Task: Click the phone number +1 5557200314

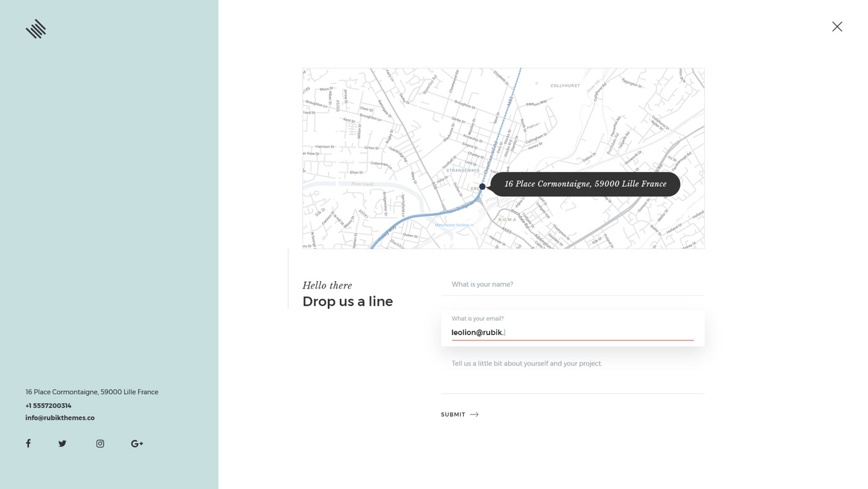Action: tap(48, 406)
